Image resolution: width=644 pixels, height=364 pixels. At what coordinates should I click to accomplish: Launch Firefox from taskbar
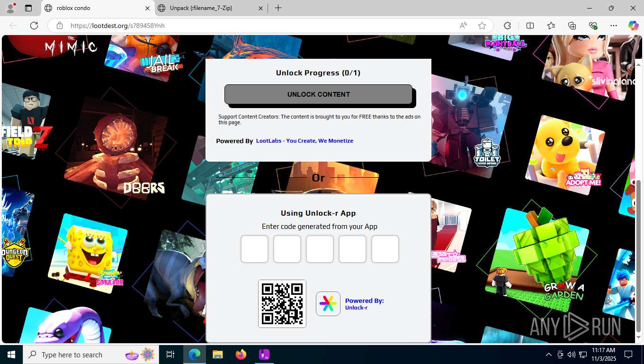pyautogui.click(x=241, y=355)
